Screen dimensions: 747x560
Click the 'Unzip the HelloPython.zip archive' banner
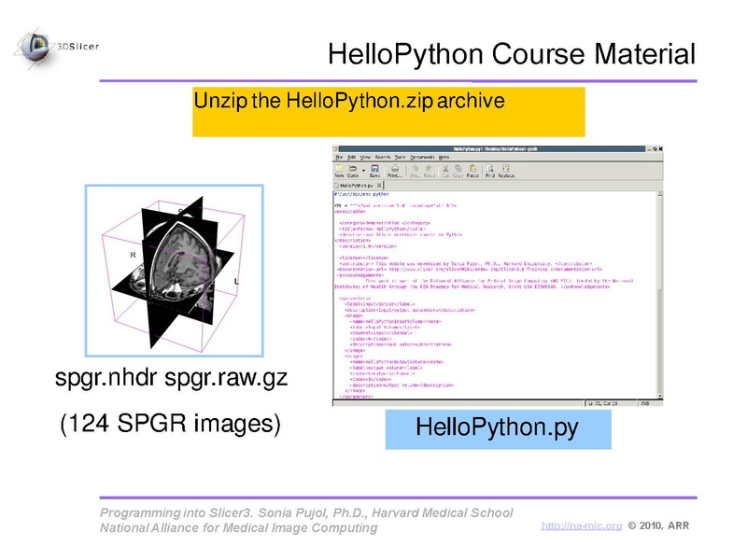point(388,112)
